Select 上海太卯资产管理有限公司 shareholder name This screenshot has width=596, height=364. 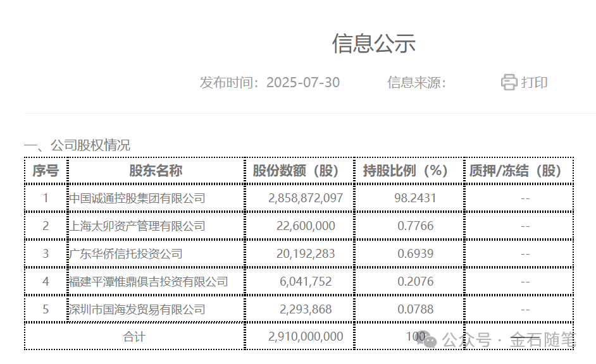(137, 226)
